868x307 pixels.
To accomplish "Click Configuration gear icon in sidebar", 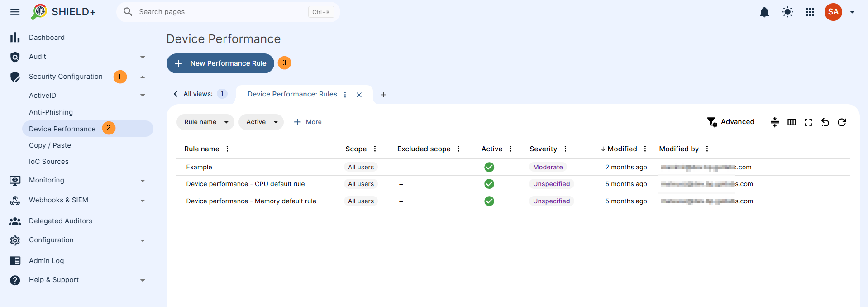I will (15, 240).
